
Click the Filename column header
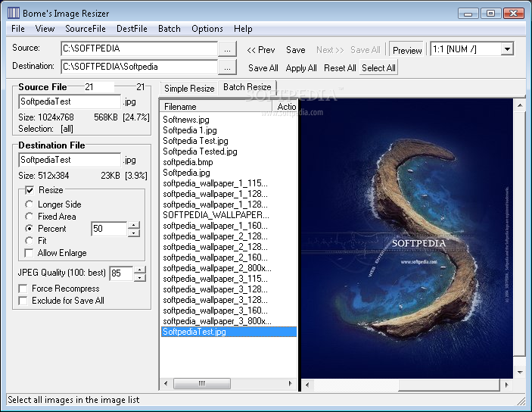pyautogui.click(x=216, y=107)
